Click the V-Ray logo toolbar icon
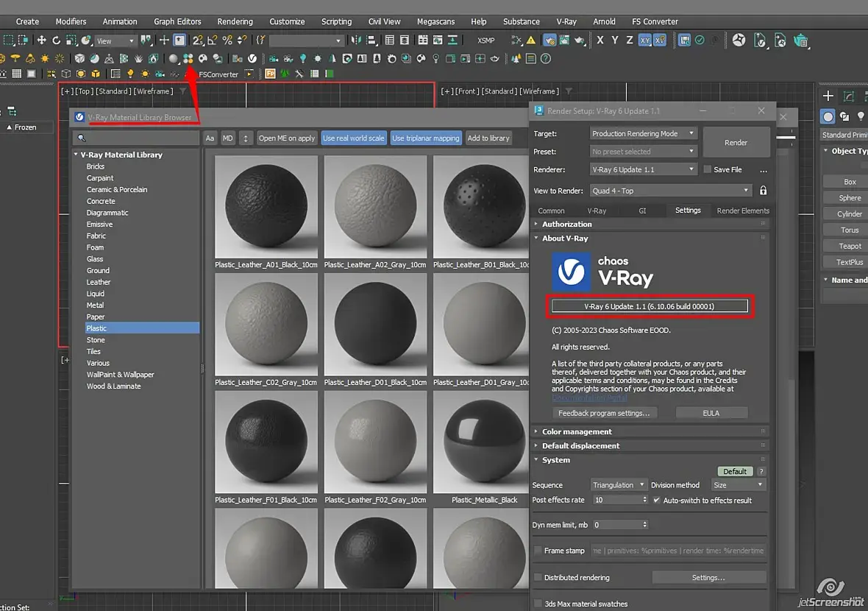The height and width of the screenshot is (611, 868). [x=252, y=58]
